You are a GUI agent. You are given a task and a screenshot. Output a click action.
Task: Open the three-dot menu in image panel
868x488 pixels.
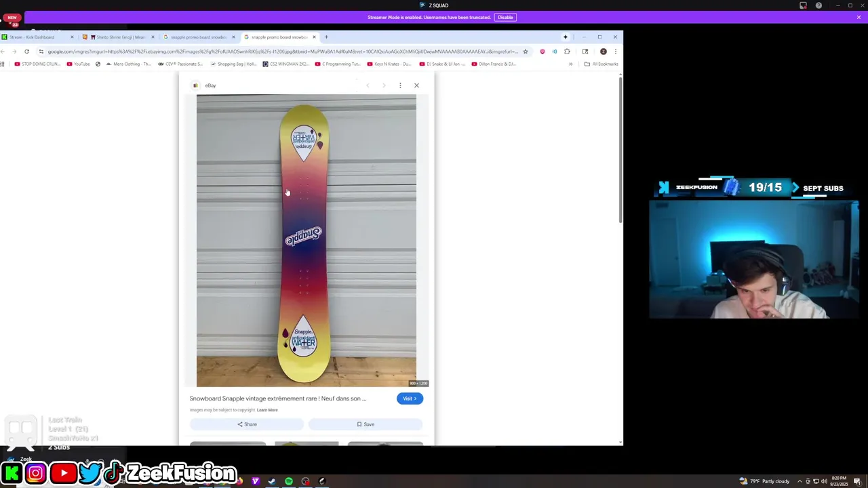click(400, 85)
